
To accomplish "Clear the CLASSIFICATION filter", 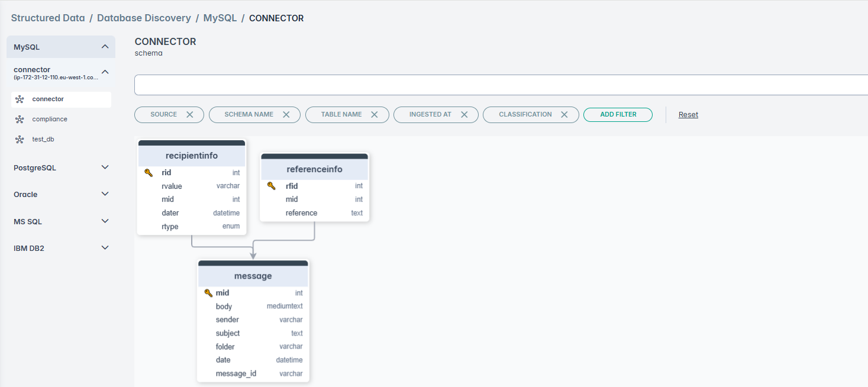I will click(564, 115).
